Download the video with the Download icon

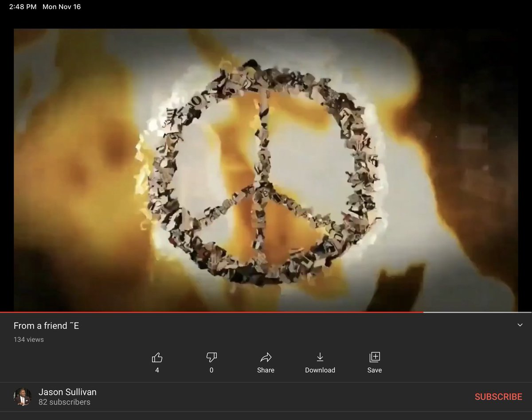320,357
